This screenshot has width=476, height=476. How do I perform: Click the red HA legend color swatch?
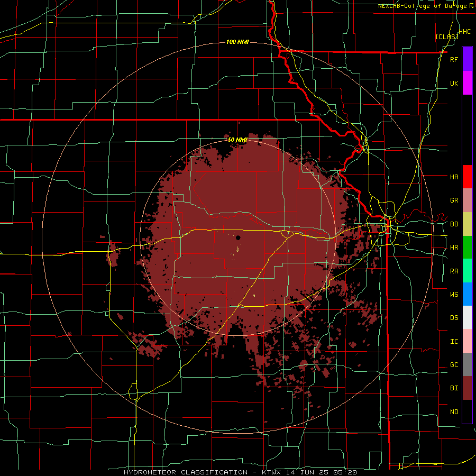tap(467, 177)
